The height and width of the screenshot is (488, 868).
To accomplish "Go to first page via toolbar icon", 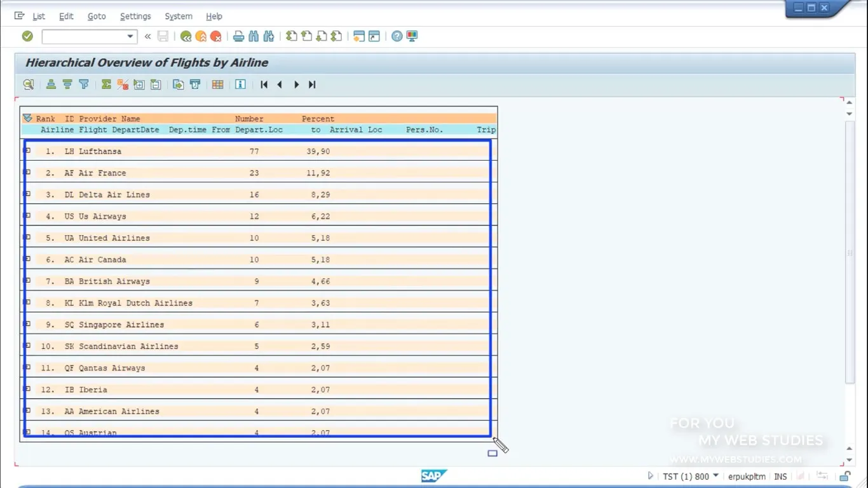I will (292, 36).
